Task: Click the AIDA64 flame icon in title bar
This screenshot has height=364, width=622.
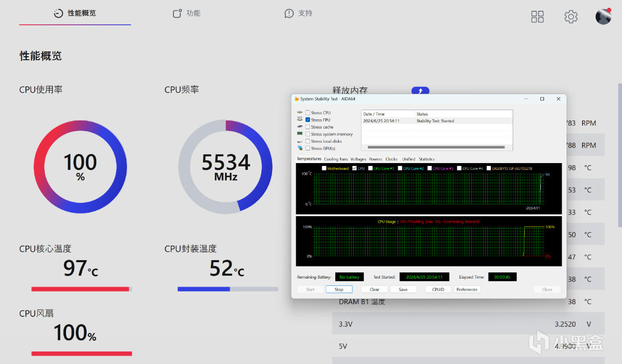Action: 296,99
